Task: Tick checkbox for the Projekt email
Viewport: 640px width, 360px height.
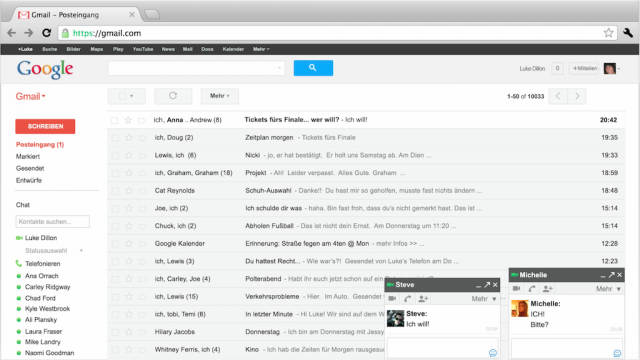Action: (x=115, y=173)
